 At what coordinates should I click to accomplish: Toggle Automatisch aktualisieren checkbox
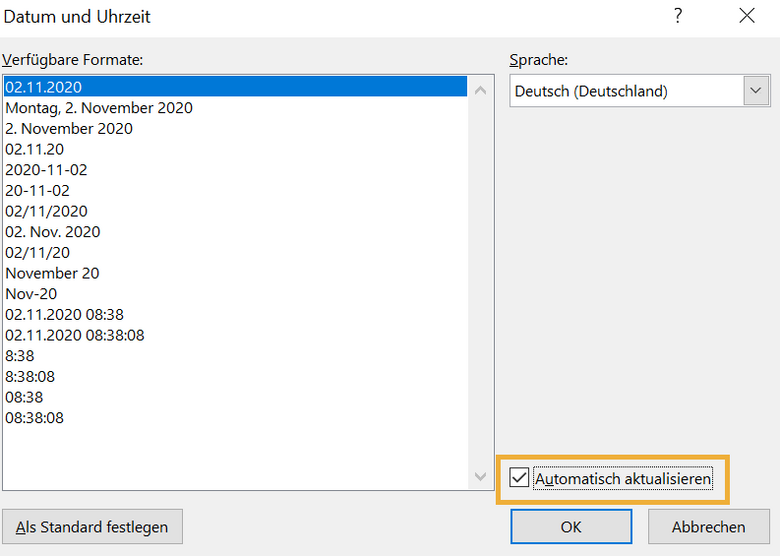tap(519, 478)
